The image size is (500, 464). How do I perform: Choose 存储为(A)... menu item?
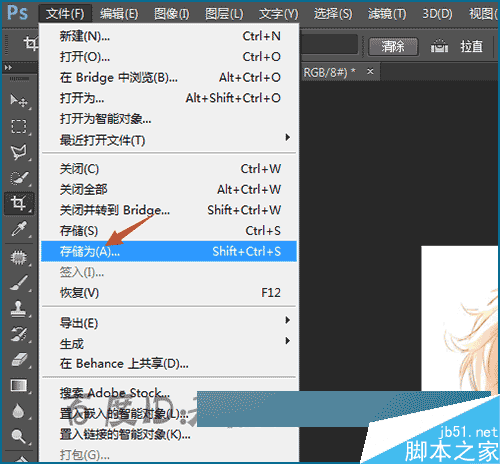click(169, 251)
